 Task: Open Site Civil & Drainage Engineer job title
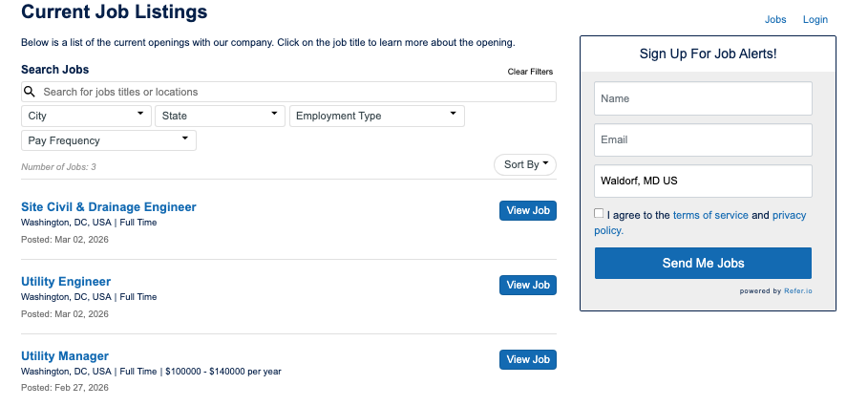108,206
